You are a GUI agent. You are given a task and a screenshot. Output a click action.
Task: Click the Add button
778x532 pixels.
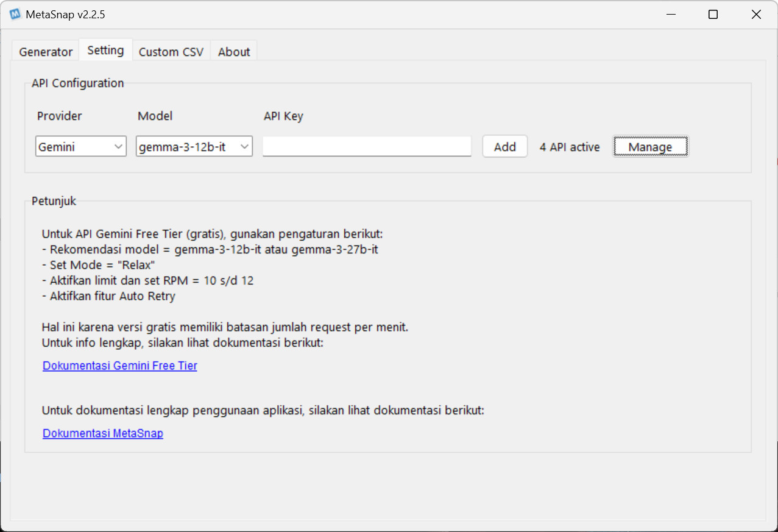point(505,146)
